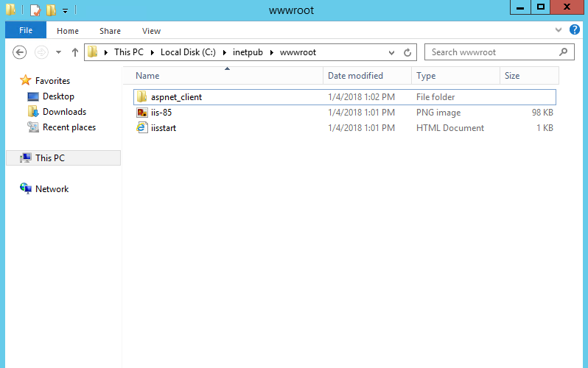Open the File menu tab
Image resolution: width=588 pixels, height=368 pixels.
click(x=26, y=30)
